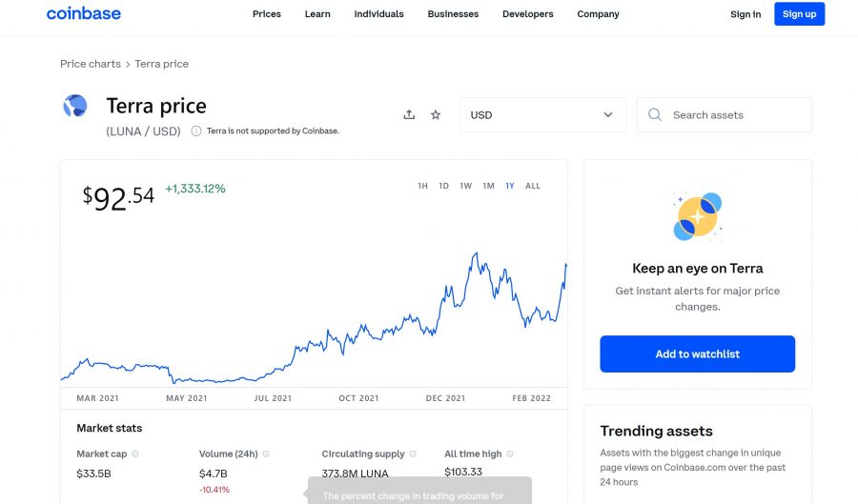Click the share upload icon
This screenshot has height=504, width=858.
[x=409, y=114]
